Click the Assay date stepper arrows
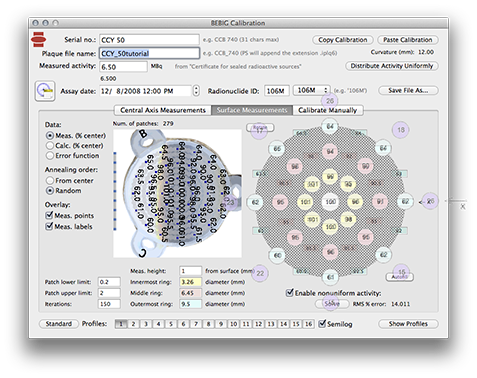The image size is (477, 378). (196, 91)
